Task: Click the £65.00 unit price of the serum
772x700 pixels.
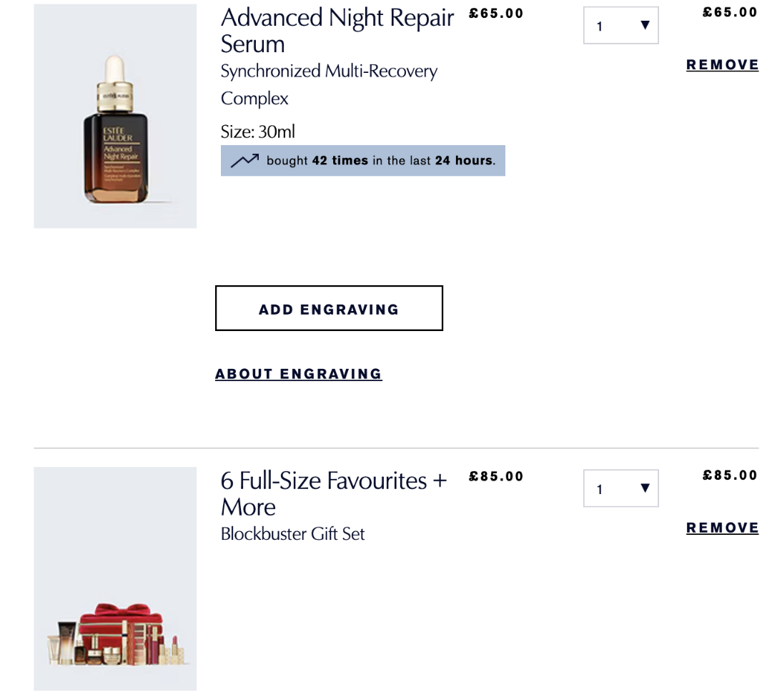Action: pos(496,14)
